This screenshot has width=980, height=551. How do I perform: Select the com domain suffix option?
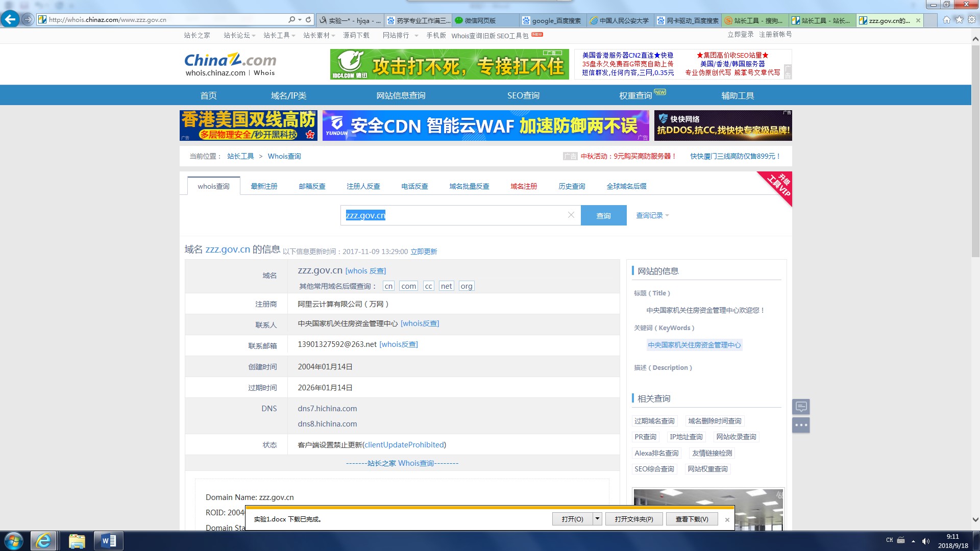click(408, 286)
